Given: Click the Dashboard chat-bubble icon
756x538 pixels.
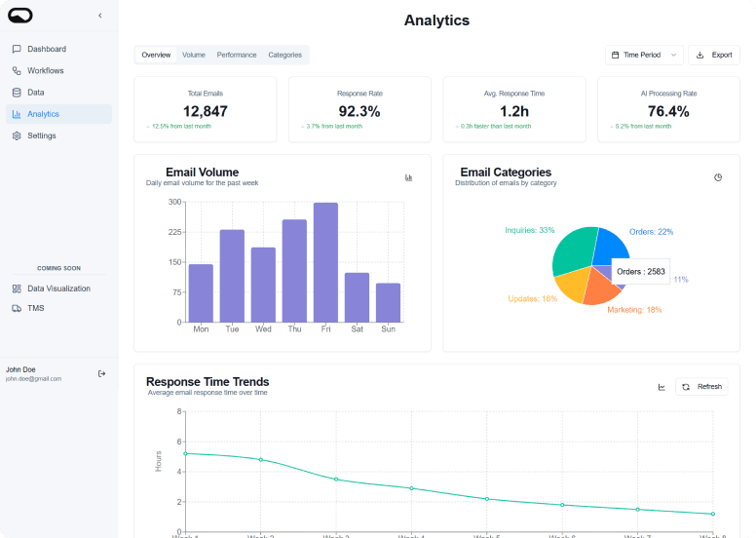Looking at the screenshot, I should [17, 49].
